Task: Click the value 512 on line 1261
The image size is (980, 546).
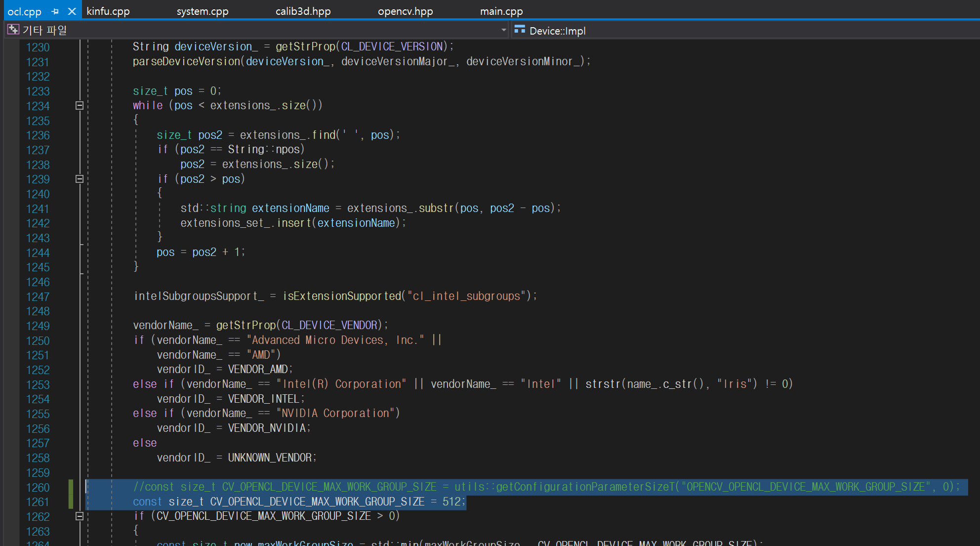Action: pos(451,502)
